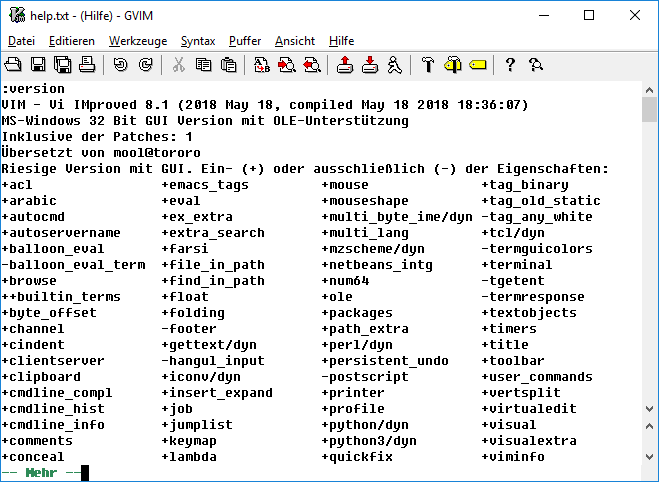Open the Syntax menu
Image resolution: width=659 pixels, height=482 pixels.
(198, 41)
